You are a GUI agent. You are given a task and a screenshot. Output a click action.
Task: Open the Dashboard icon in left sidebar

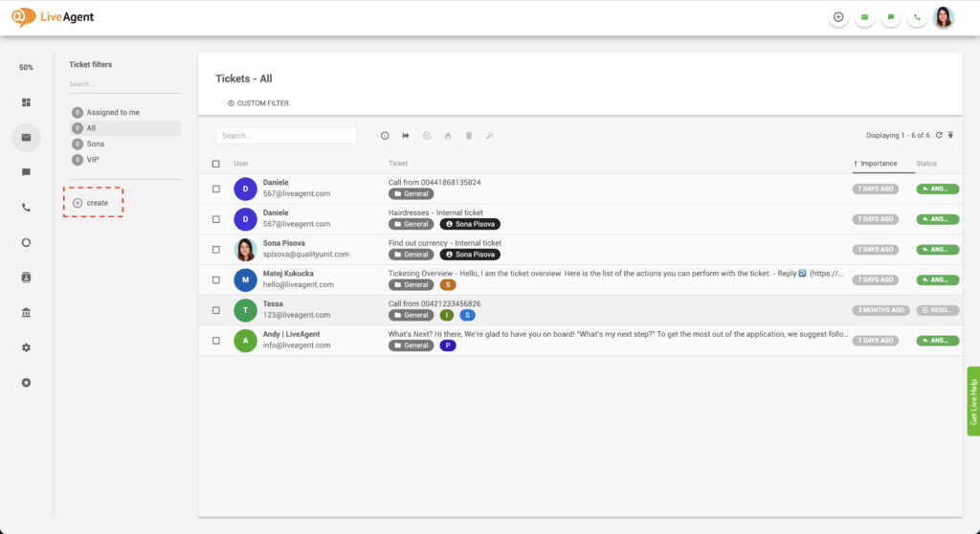coord(26,102)
